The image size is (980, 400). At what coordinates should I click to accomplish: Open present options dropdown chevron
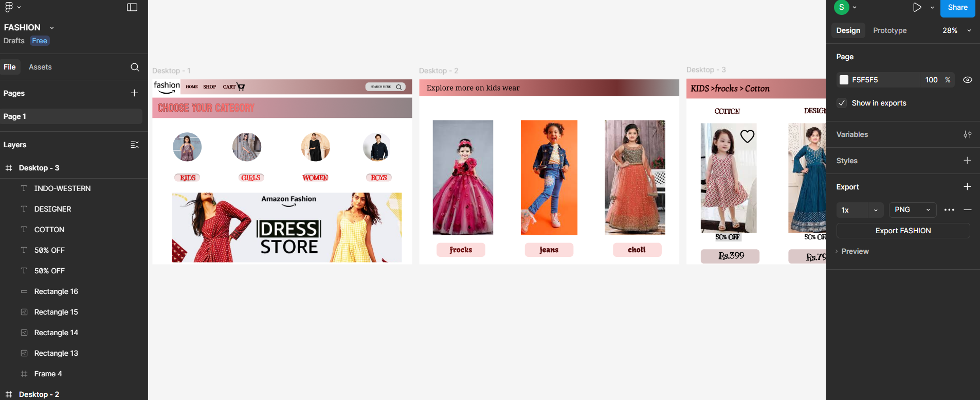(x=932, y=7)
